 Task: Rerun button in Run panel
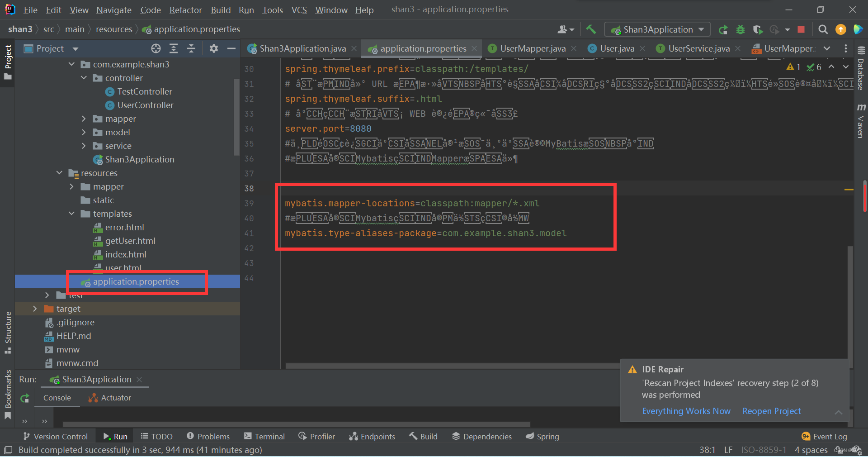point(25,398)
